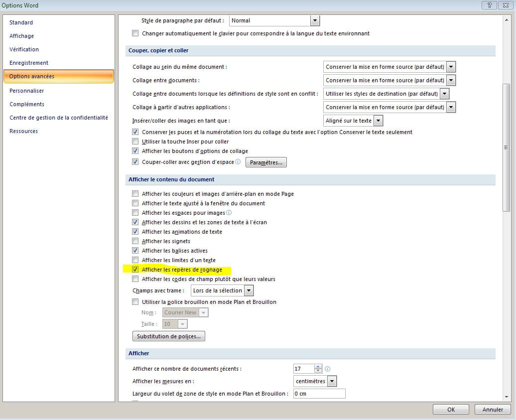Expand Insérer/coller des images en tant que dropdown

pyautogui.click(x=379, y=121)
